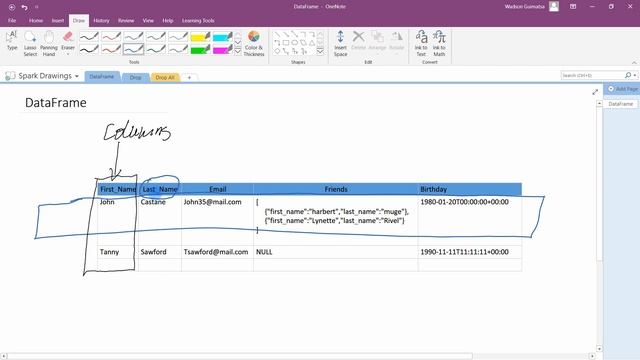Choose the thin red pen in top row
640x360 pixels.
pos(111,37)
